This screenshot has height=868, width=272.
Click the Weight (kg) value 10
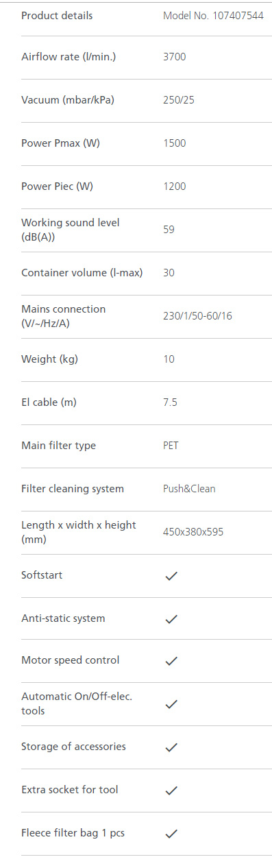coord(169,359)
